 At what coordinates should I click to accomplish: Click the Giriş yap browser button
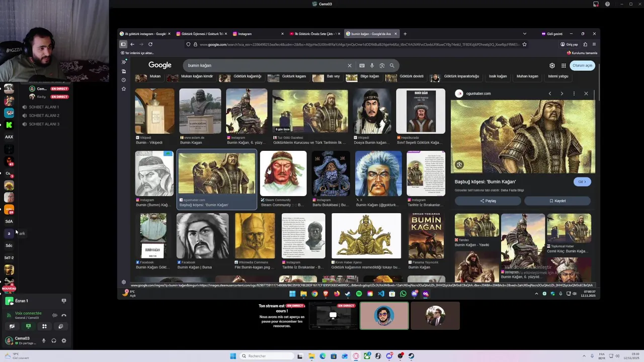[570, 44]
